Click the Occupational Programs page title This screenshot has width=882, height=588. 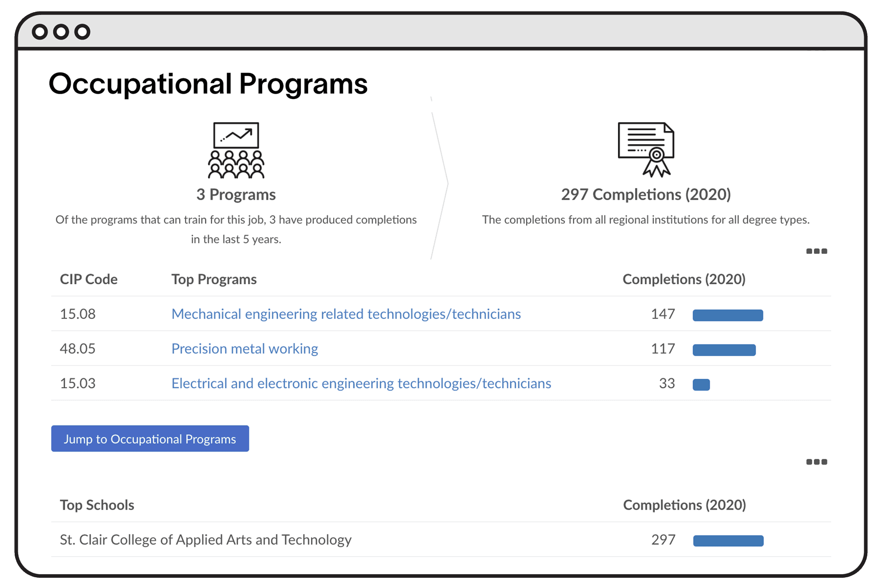click(x=208, y=84)
